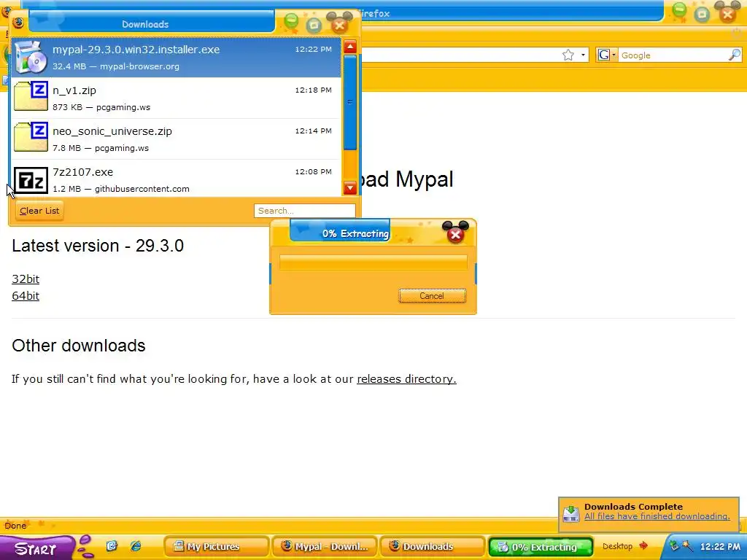Switch to Mypal - Downl... taskbar button

[324, 547]
